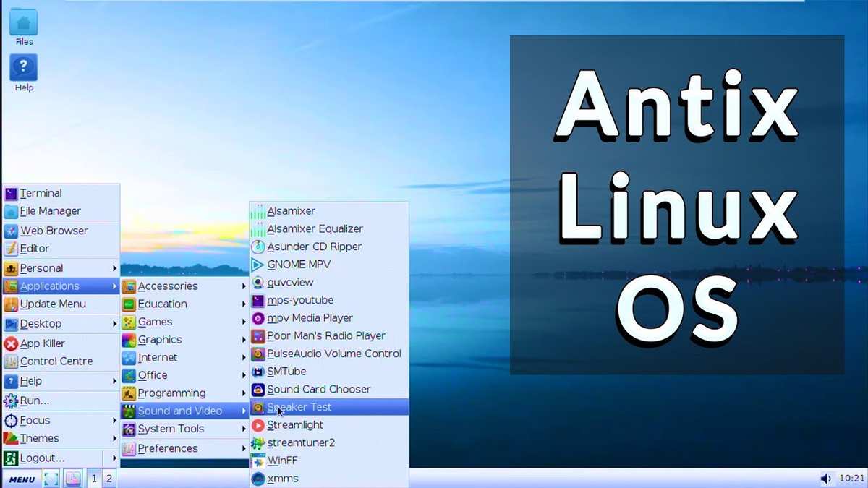Image resolution: width=868 pixels, height=488 pixels.
Task: Open guvcview webcam viewer
Action: (x=292, y=282)
